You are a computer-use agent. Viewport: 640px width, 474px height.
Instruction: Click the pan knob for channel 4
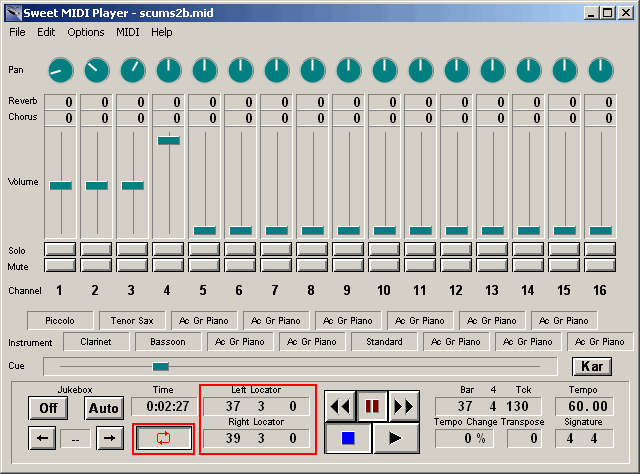[x=169, y=70]
